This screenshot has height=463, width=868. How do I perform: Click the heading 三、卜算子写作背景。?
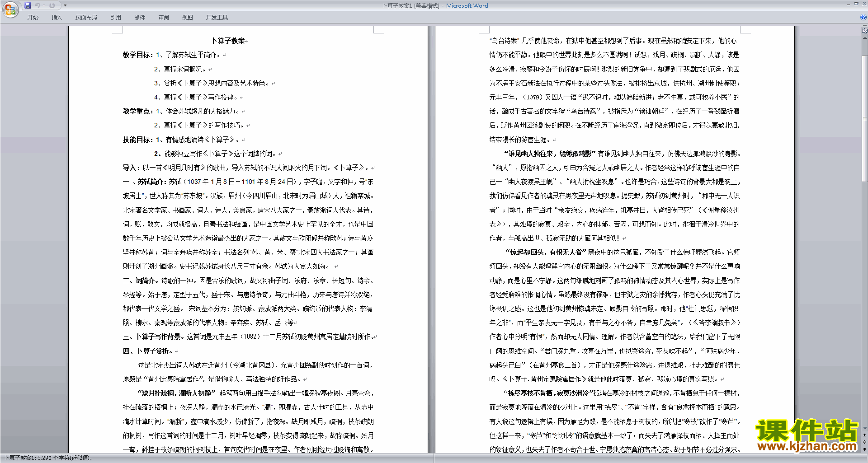click(x=154, y=337)
